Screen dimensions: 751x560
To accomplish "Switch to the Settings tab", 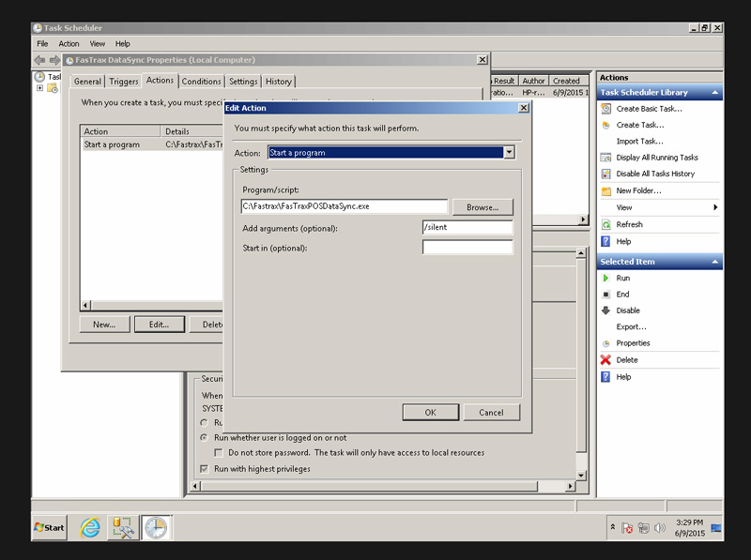I will pyautogui.click(x=243, y=82).
